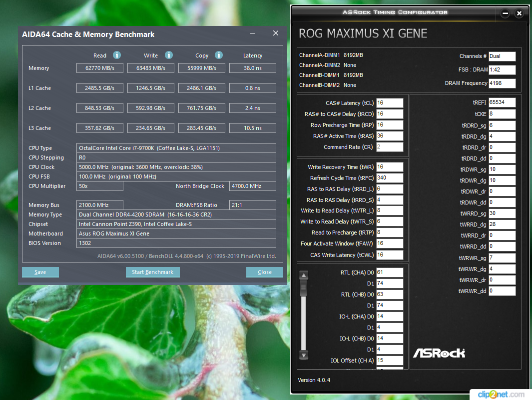
Task: Close the AIDA64 benchmark window
Action: [x=276, y=33]
